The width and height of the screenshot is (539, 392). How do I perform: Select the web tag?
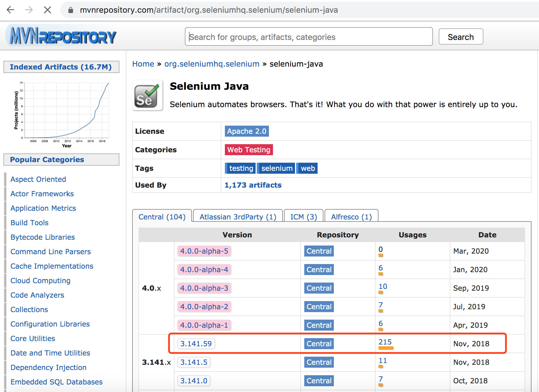tap(307, 168)
